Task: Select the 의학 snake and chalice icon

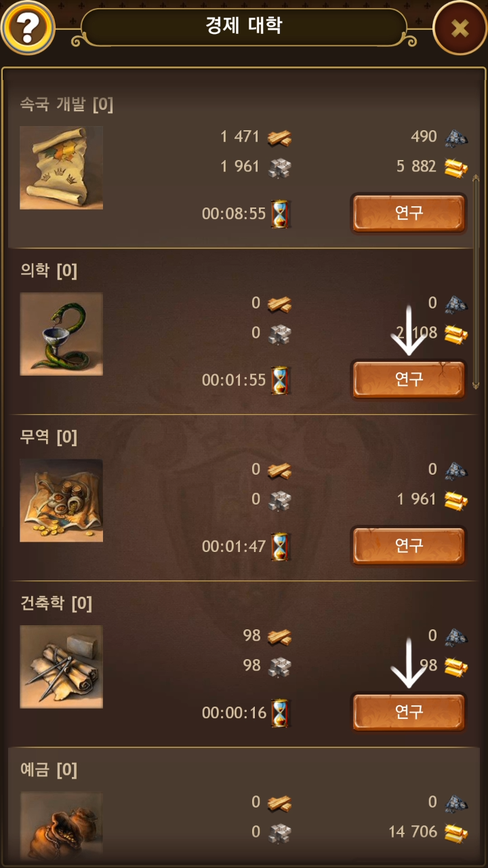Action: [62, 334]
